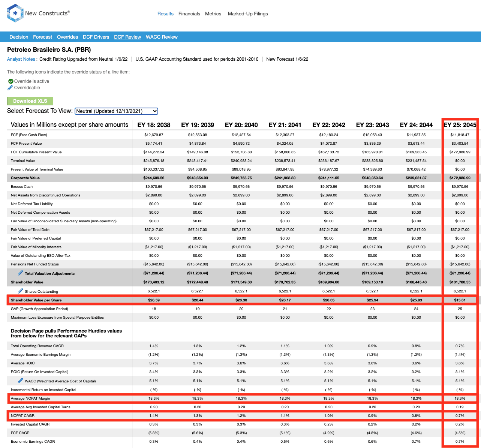Switch to the DCF Drivers tab

coord(96,37)
